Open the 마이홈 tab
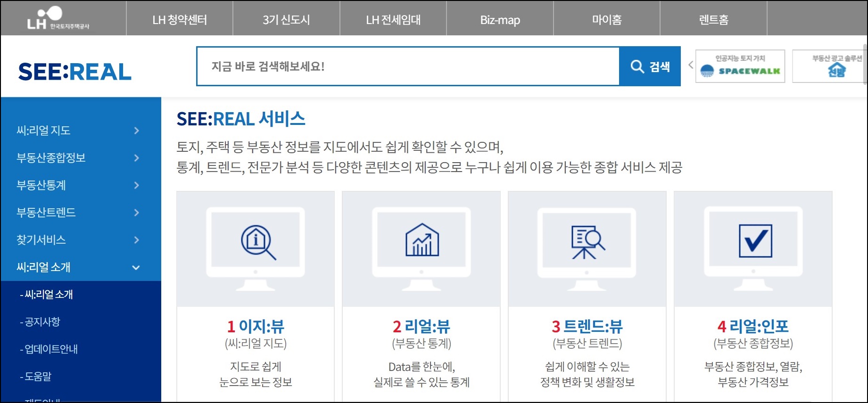Viewport: 868px width, 403px height. (x=607, y=19)
